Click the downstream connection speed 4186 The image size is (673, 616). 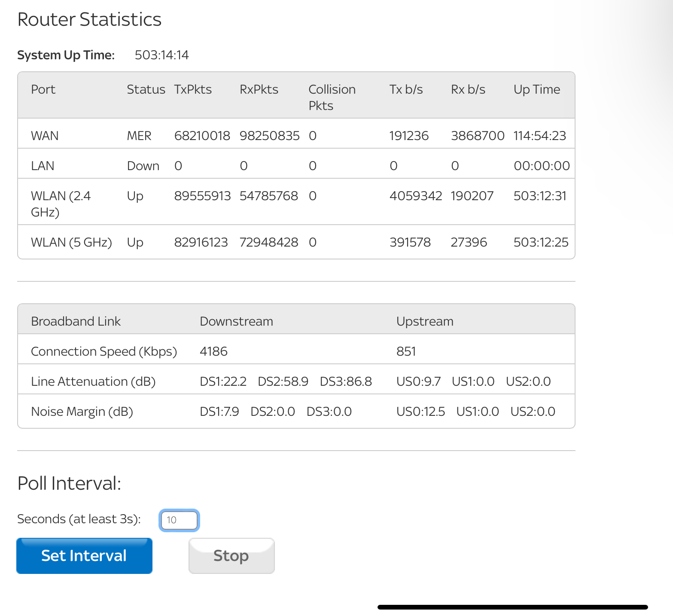click(x=213, y=351)
